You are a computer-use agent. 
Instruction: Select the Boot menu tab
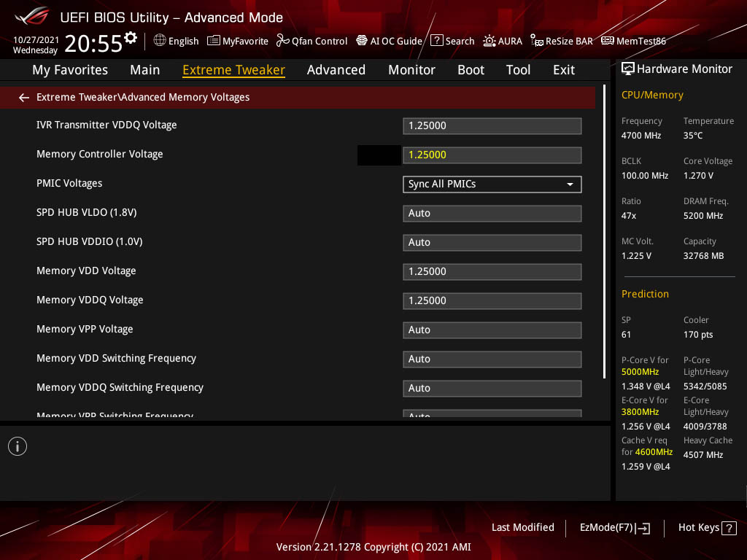coord(471,70)
